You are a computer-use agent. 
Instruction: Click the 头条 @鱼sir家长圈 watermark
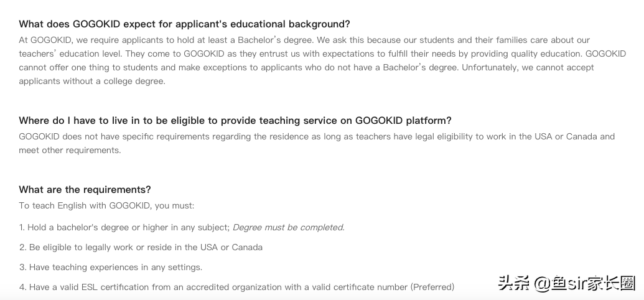click(566, 284)
